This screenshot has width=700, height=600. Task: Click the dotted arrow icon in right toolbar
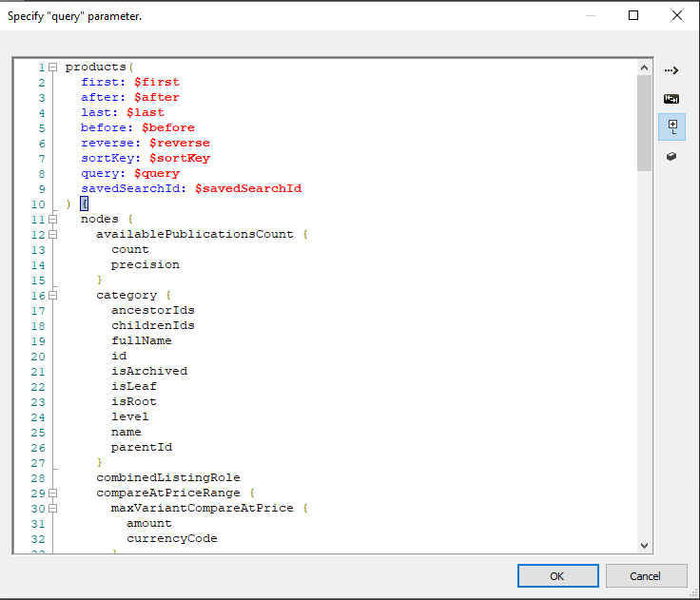[x=671, y=70]
